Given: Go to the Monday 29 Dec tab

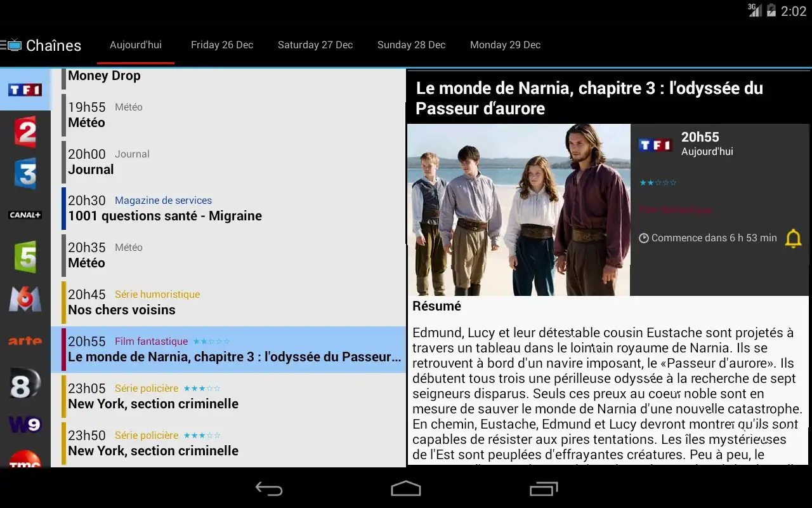Looking at the screenshot, I should tap(505, 45).
